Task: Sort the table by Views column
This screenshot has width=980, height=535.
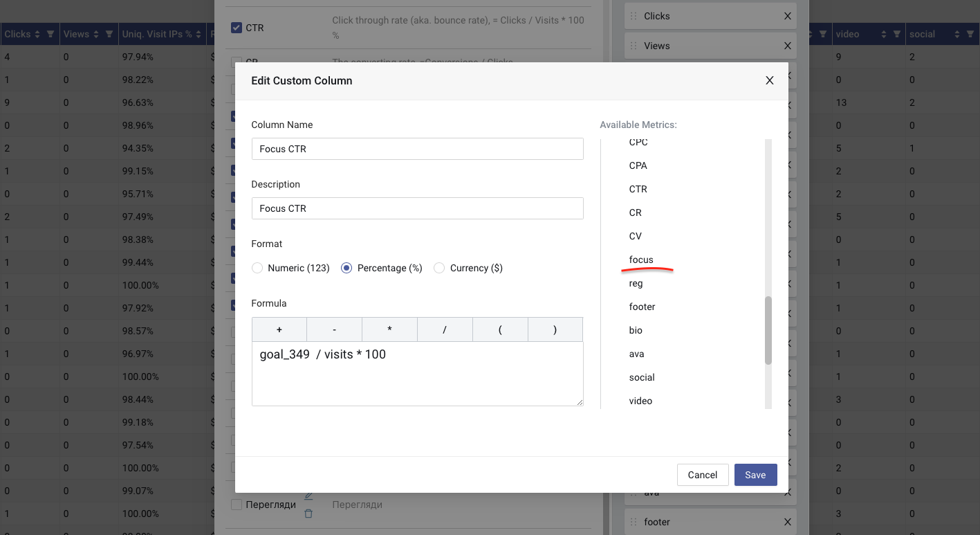Action: click(96, 34)
